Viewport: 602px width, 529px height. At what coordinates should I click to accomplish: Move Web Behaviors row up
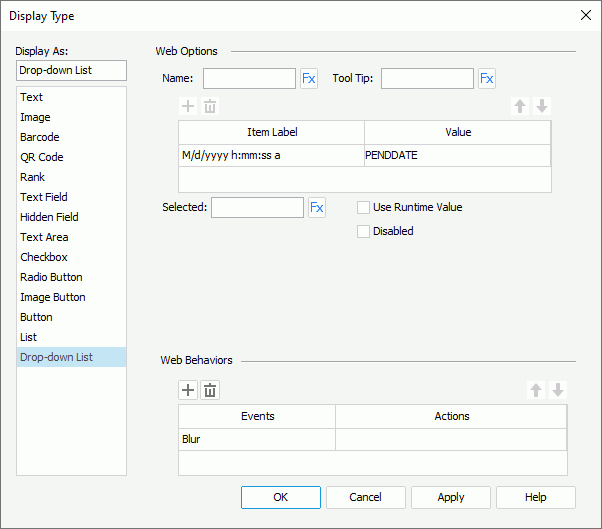(x=536, y=390)
